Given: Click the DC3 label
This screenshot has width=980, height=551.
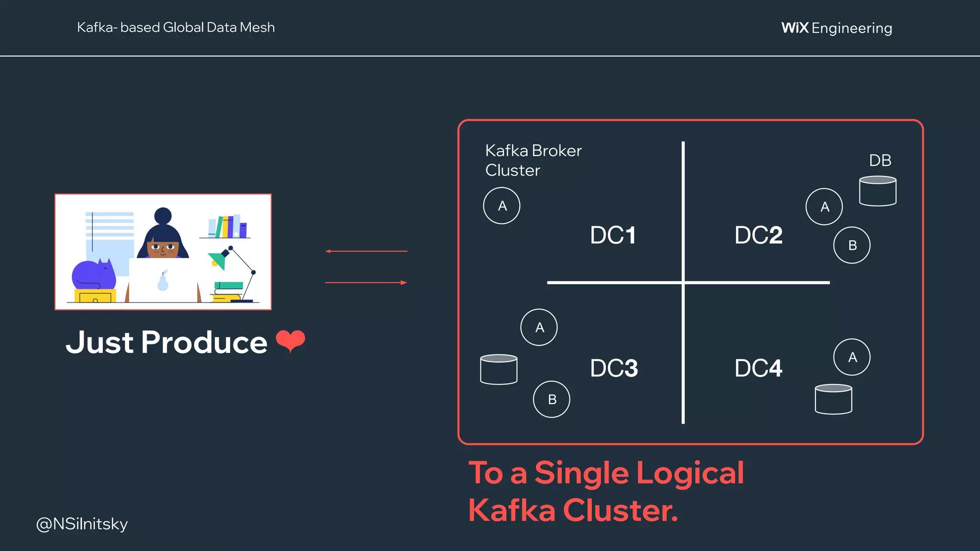Looking at the screenshot, I should (614, 368).
